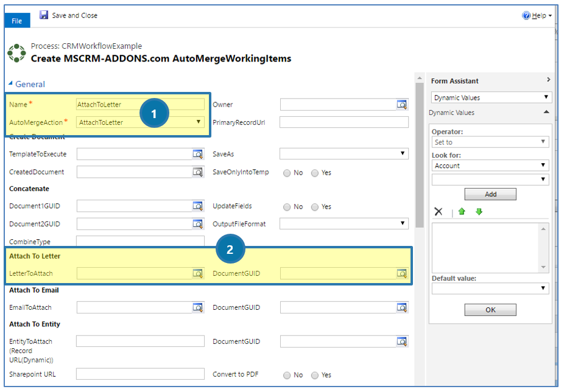Viewport: 564px width, 392px height.
Task: Open the Look for Account dropdown
Action: click(x=490, y=166)
